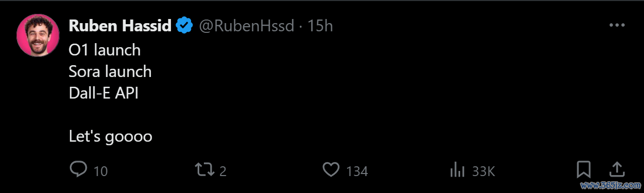
Task: Click the reply count 10
Action: coord(101,171)
